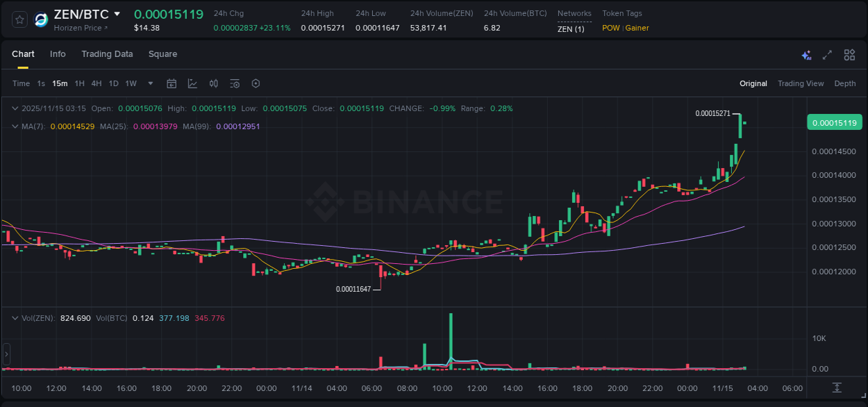
Task: Enable the Depth chart view
Action: (x=844, y=83)
